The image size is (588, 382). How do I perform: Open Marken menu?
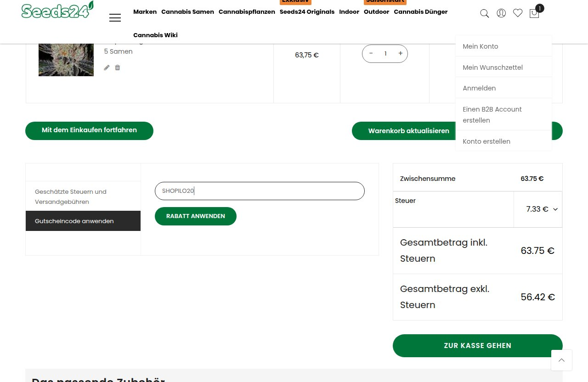145,12
